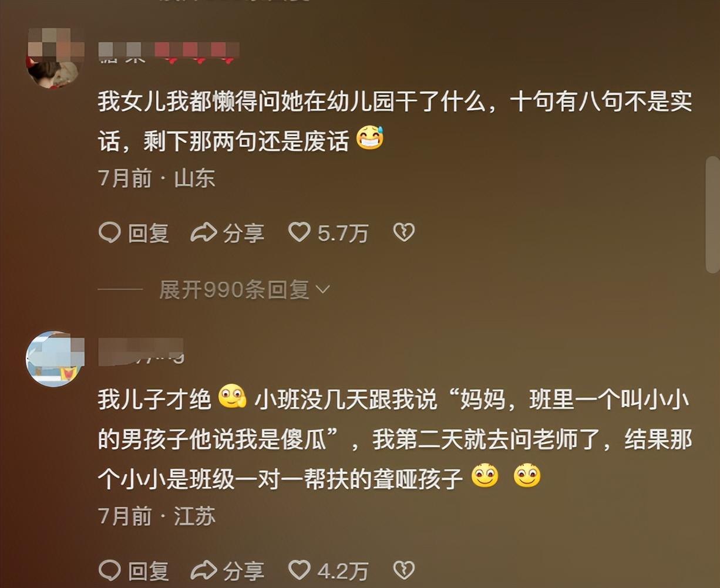
Task: Click the sweating grin emoji in first comment
Action: pyautogui.click(x=370, y=139)
